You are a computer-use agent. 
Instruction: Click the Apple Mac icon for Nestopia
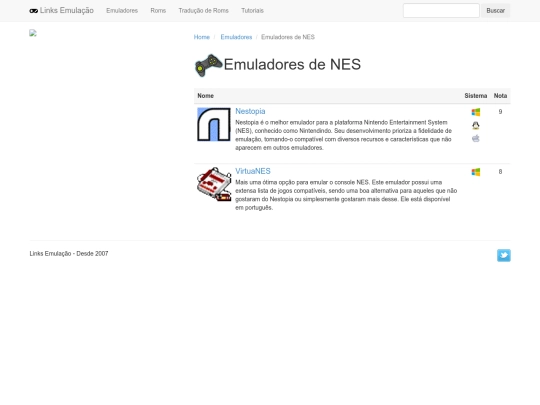(476, 138)
